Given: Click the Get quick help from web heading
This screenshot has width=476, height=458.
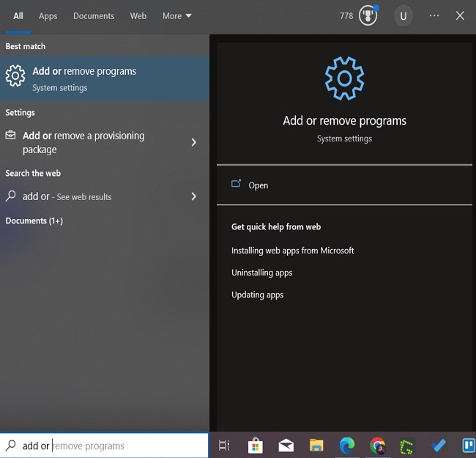Looking at the screenshot, I should pos(276,227).
